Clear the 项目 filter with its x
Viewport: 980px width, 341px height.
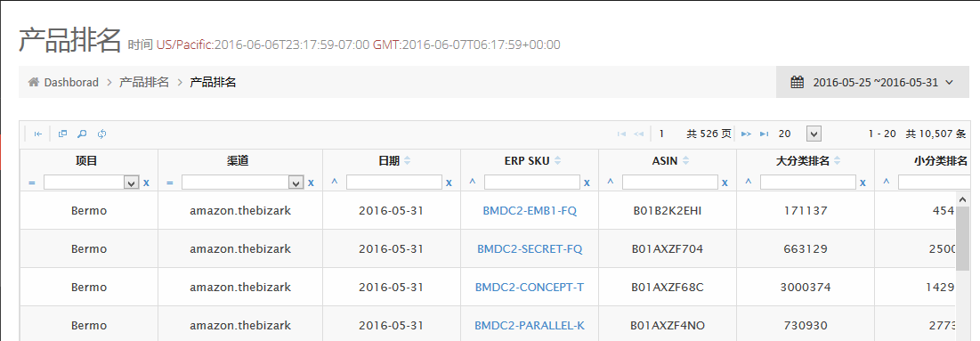tap(146, 183)
